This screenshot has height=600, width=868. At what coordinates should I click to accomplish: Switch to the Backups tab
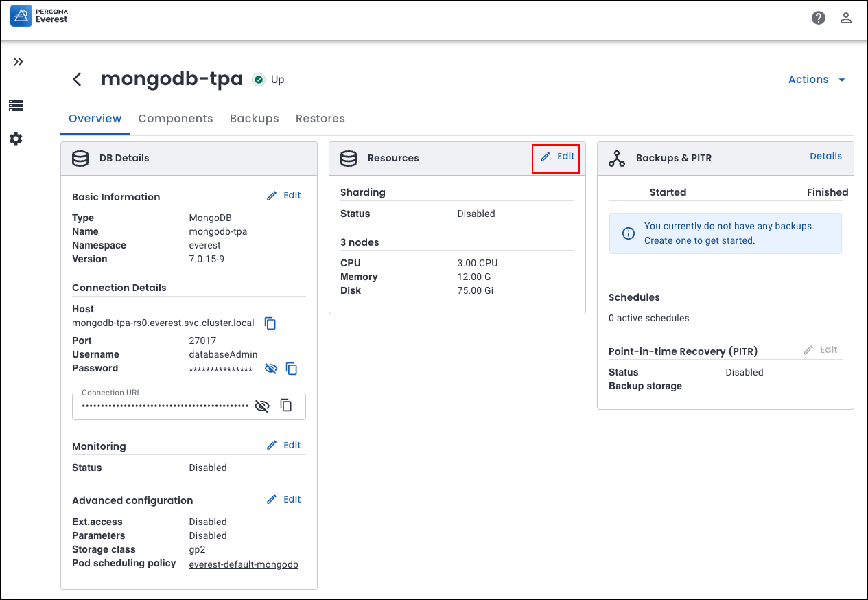coord(254,119)
